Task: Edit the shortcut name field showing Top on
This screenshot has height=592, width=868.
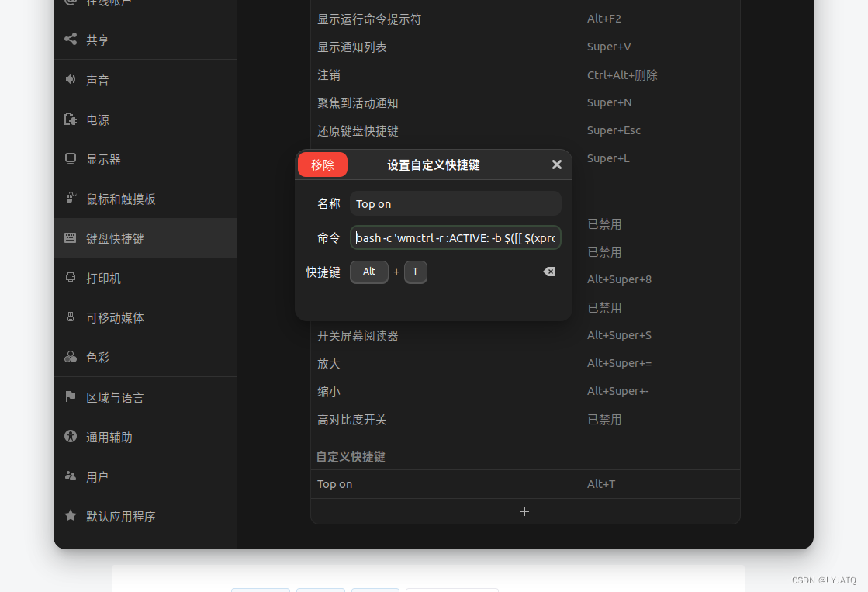Action: [455, 203]
